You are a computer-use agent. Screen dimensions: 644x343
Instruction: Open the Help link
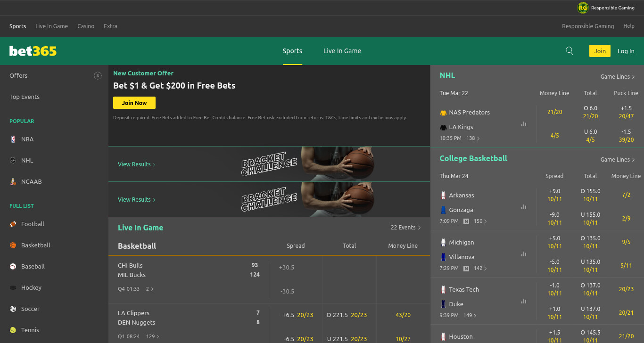pyautogui.click(x=629, y=26)
